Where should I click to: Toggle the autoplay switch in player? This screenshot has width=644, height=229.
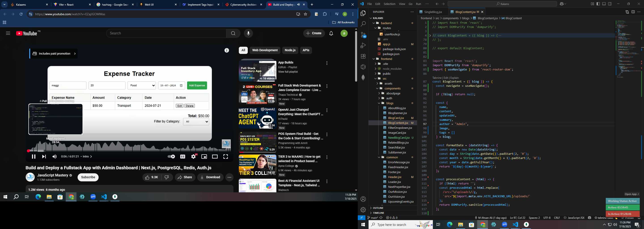coord(171,157)
